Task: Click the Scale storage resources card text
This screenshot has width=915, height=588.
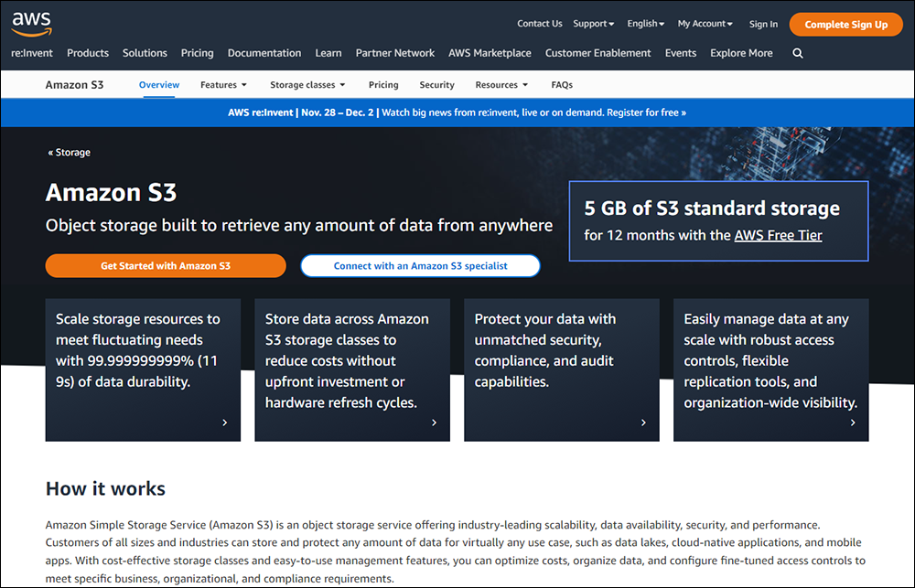Action: tap(138, 350)
